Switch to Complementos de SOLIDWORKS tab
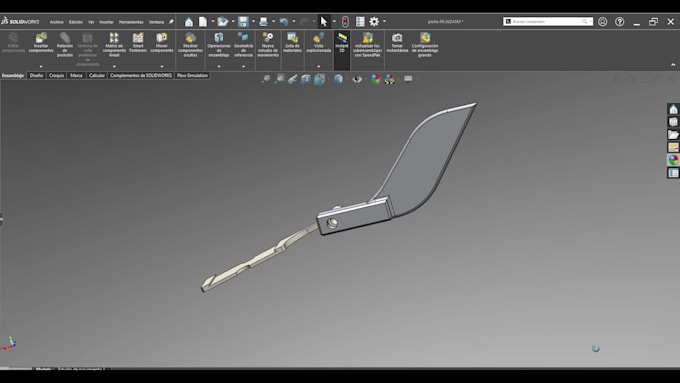 pyautogui.click(x=141, y=75)
